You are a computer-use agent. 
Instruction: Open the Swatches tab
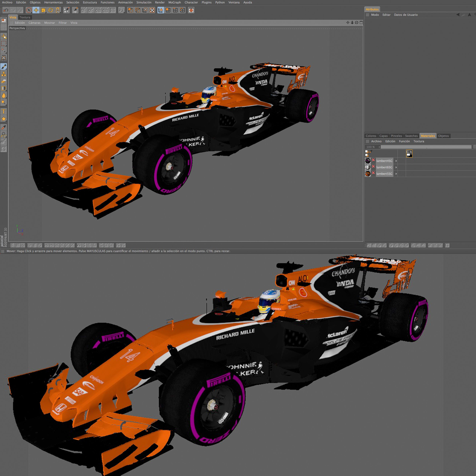pos(411,136)
